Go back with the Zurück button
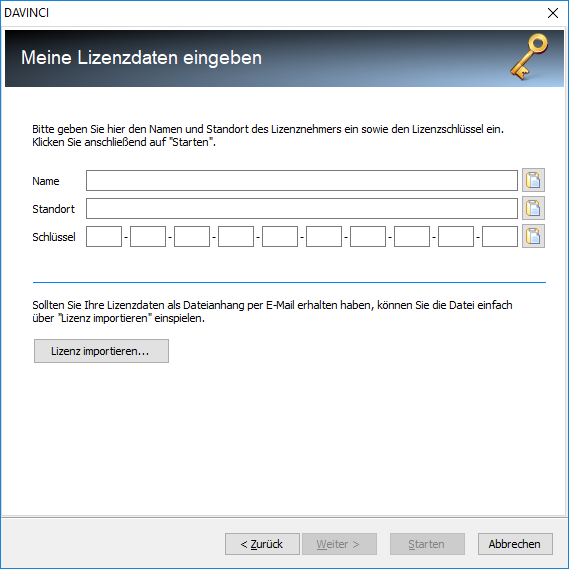This screenshot has width=569, height=569. [x=262, y=544]
